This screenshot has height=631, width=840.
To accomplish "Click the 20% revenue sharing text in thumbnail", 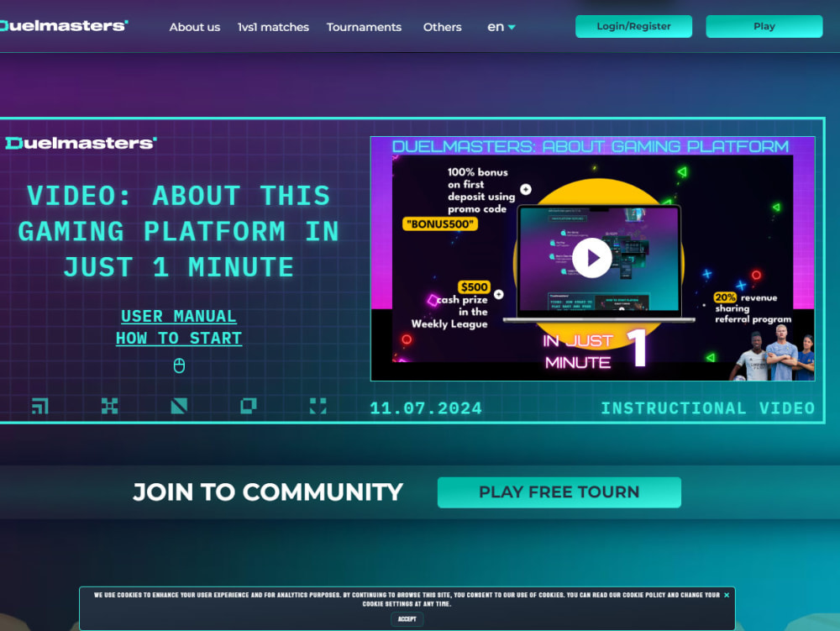I will [753, 308].
